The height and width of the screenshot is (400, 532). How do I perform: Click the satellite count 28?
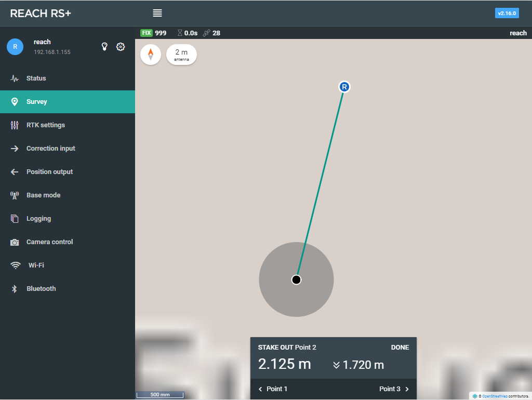[217, 33]
